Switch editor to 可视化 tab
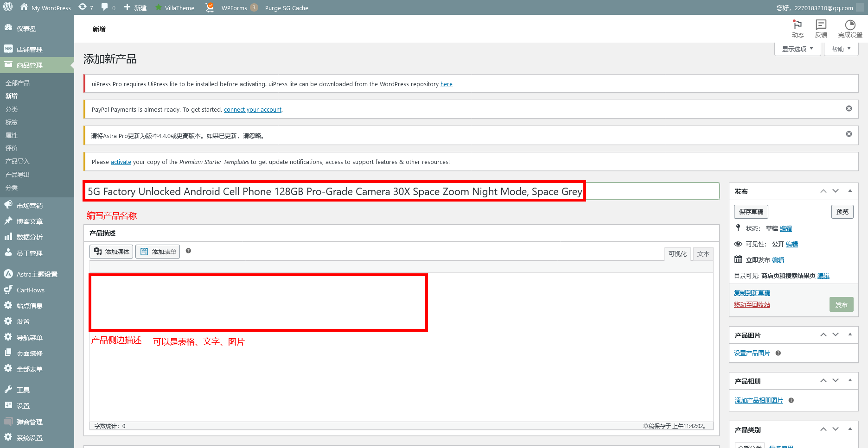 (x=677, y=254)
